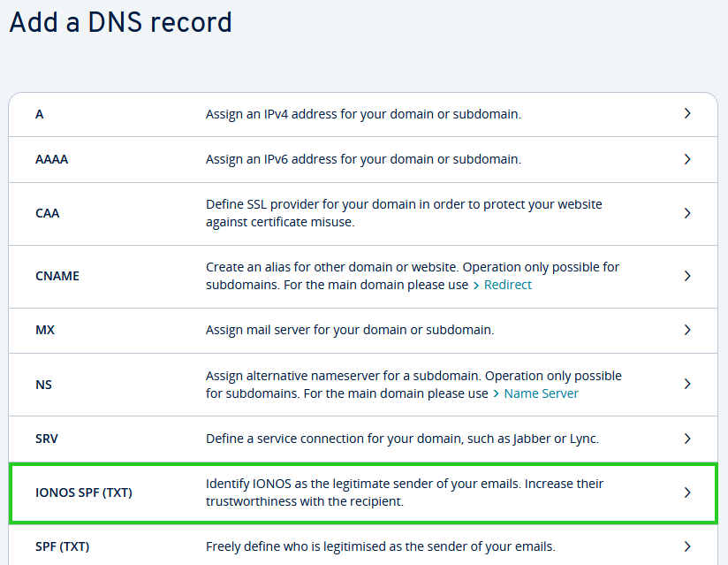The height and width of the screenshot is (565, 728).
Task: Expand the CAA record option arrow
Action: (x=687, y=213)
